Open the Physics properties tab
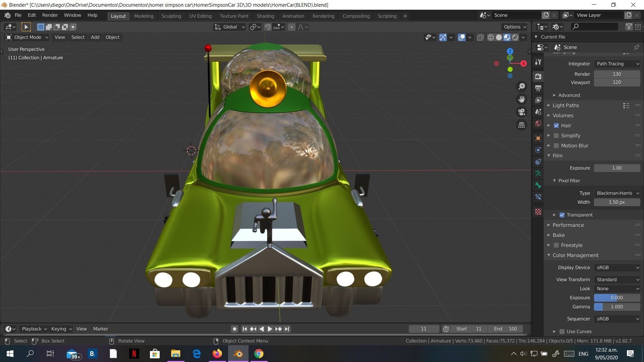This screenshot has width=644, height=362. click(x=538, y=150)
